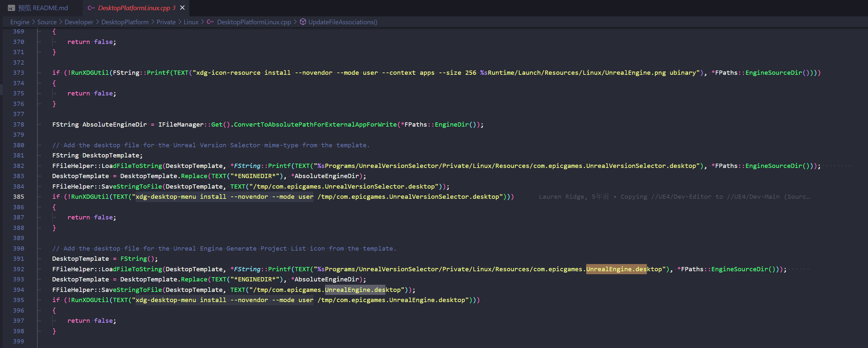Click line number 385 in the gutter
Viewport: 868px width, 348px height.
click(x=18, y=196)
